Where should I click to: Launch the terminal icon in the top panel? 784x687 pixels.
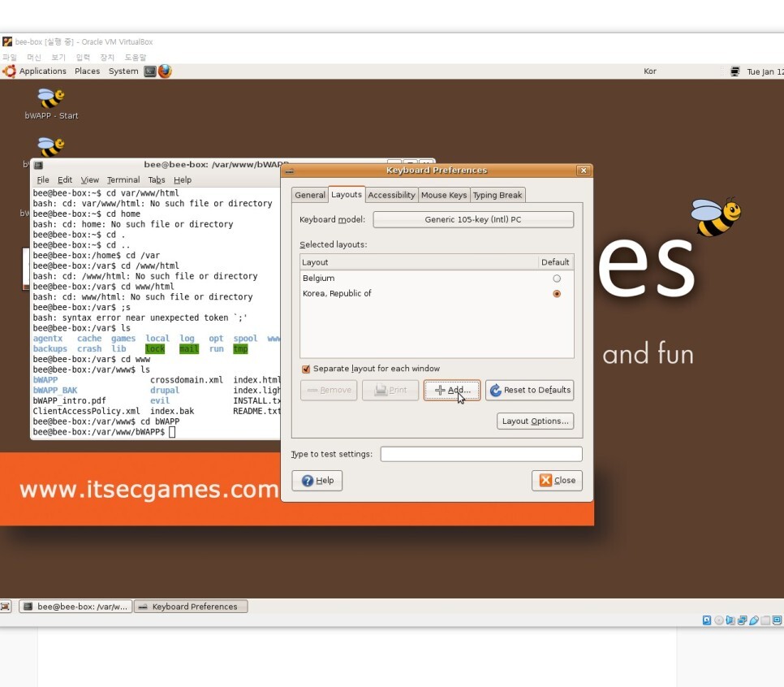150,71
